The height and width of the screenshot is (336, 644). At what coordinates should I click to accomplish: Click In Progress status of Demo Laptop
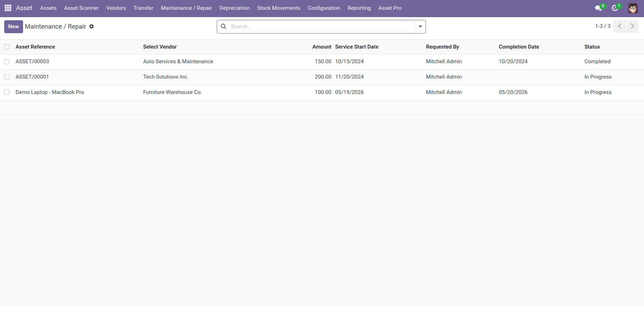[598, 92]
